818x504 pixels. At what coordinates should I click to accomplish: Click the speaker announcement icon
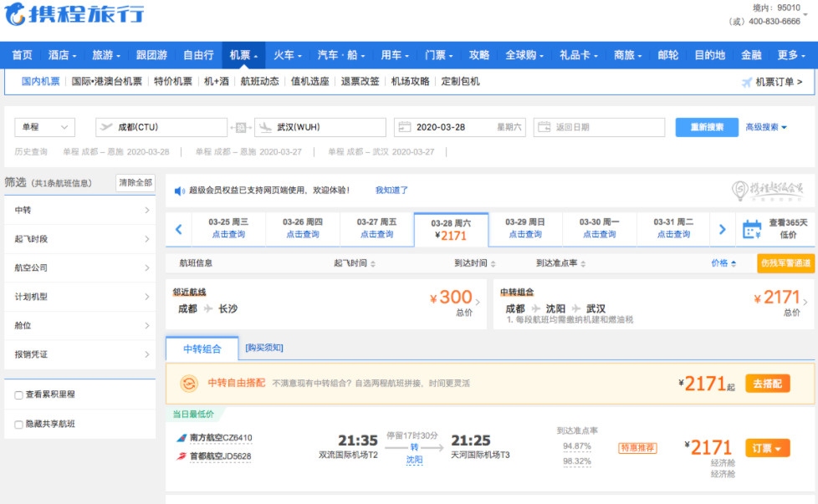(179, 191)
